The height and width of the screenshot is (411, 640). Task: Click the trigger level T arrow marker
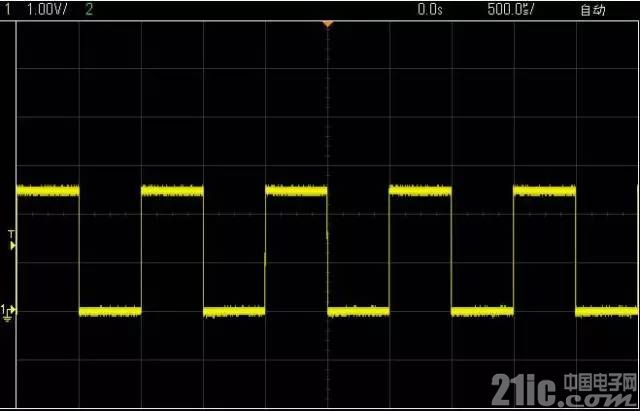(x=13, y=240)
